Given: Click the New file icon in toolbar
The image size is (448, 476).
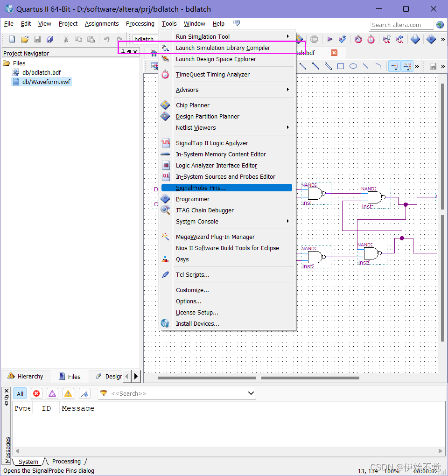Looking at the screenshot, I should tap(12, 39).
